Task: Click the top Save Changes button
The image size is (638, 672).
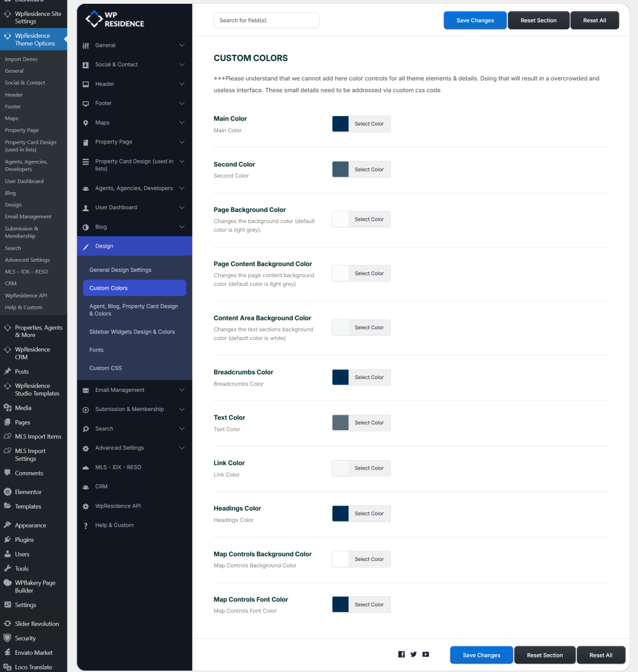Action: [x=475, y=20]
